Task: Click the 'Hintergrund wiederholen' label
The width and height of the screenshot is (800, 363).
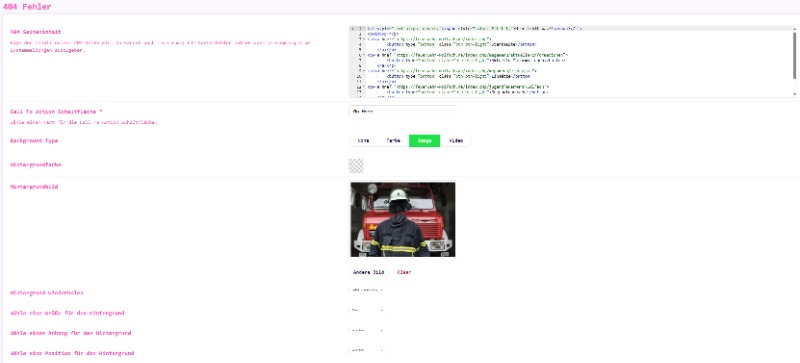Action: 47,293
